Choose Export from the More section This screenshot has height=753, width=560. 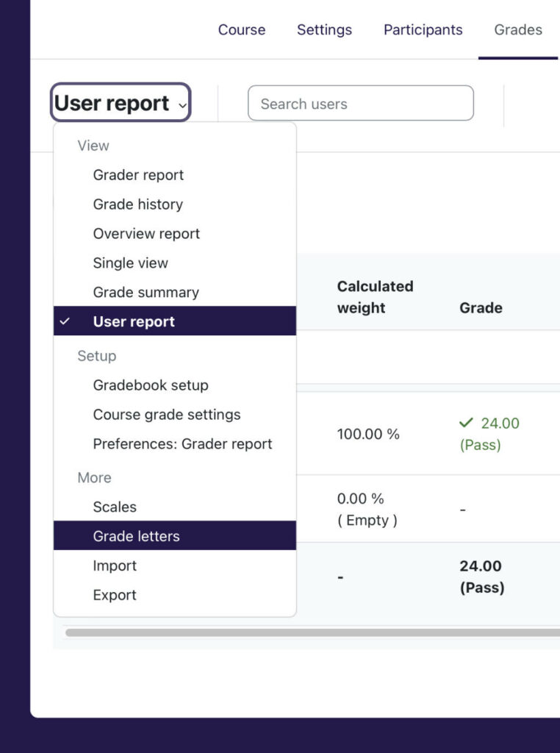(115, 595)
